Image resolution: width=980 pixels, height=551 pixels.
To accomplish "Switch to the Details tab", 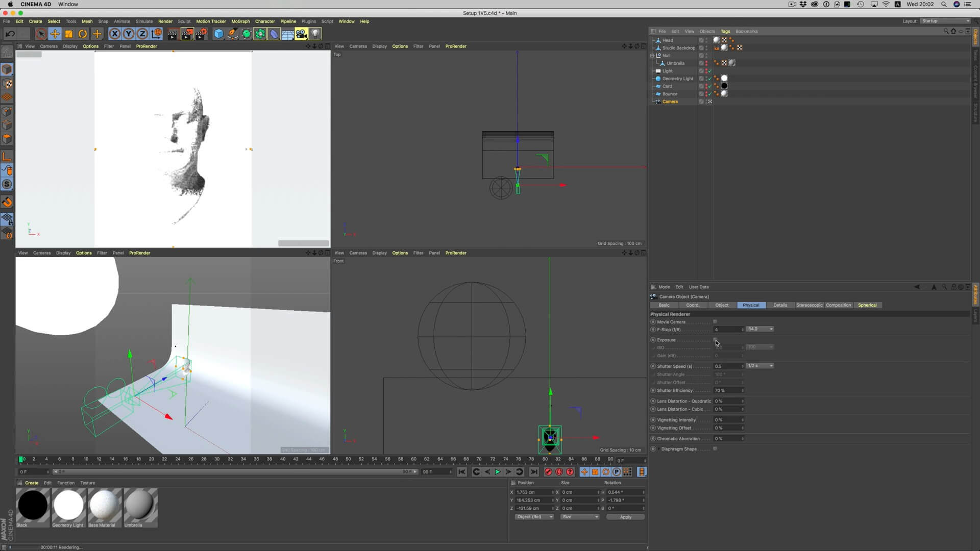I will click(780, 305).
